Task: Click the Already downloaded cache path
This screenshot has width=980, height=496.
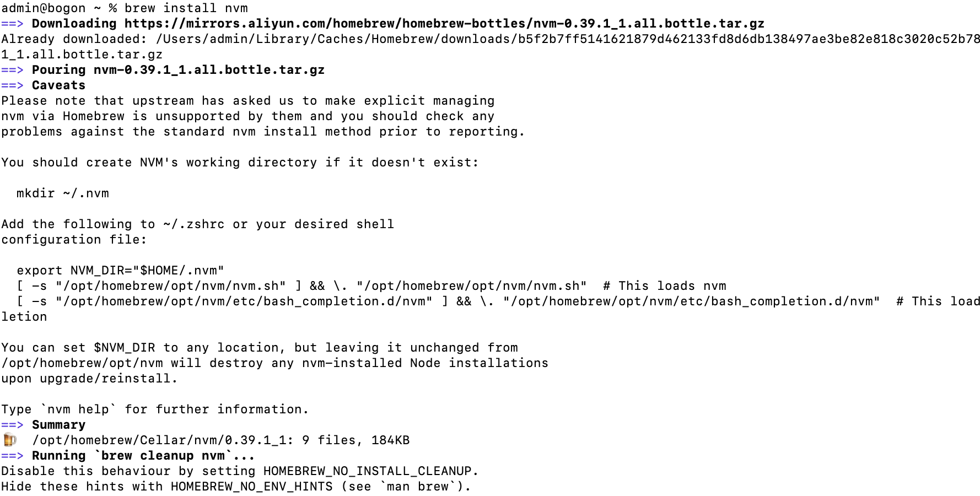Action: pos(568,39)
